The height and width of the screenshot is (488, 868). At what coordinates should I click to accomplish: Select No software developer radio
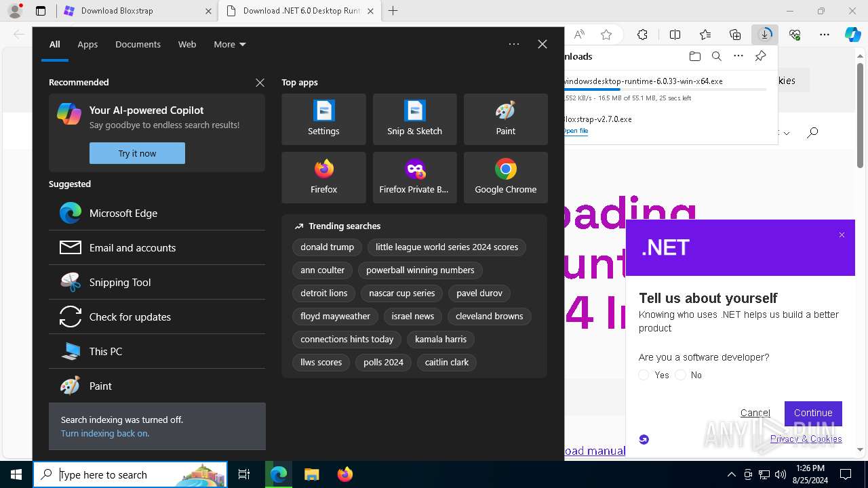(x=680, y=375)
